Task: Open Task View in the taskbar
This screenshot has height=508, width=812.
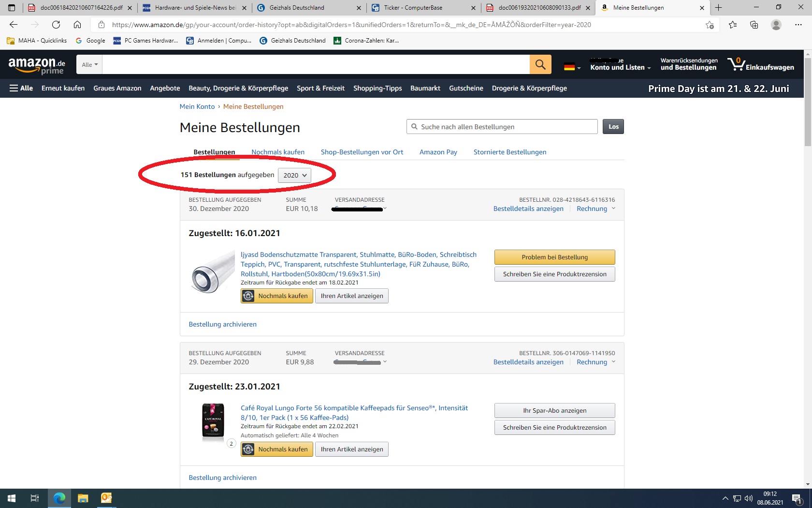Action: coord(35,498)
